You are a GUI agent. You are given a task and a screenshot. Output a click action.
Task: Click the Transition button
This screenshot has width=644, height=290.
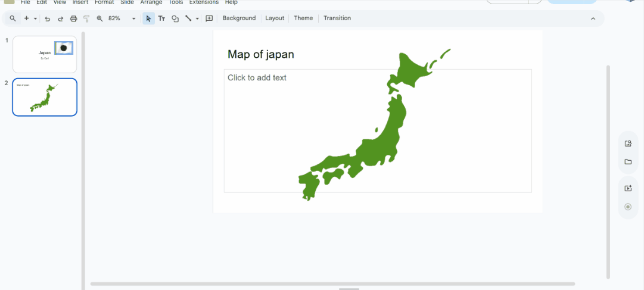pyautogui.click(x=337, y=18)
